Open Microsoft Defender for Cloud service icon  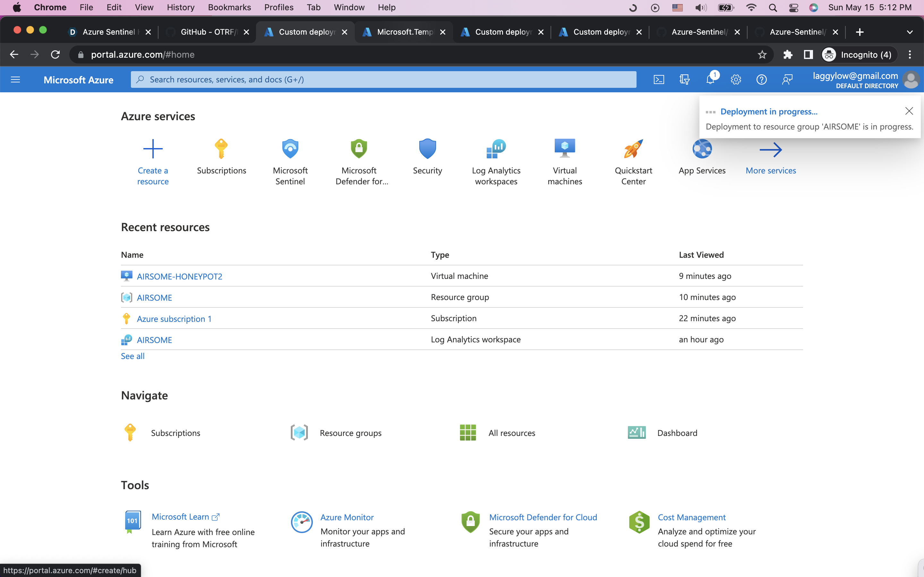359,149
